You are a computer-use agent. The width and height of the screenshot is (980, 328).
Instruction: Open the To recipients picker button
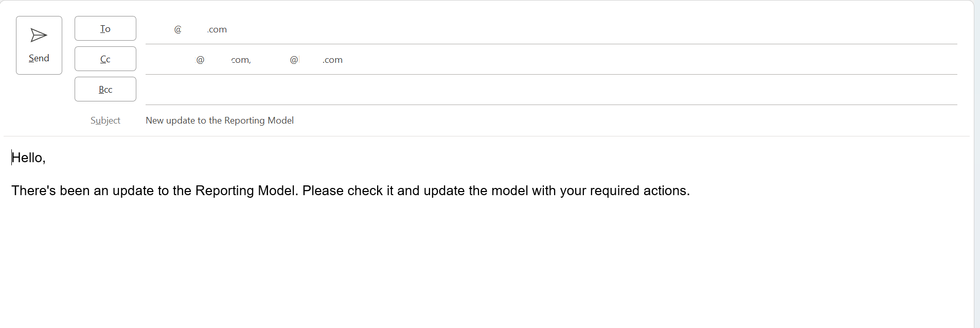tap(105, 28)
